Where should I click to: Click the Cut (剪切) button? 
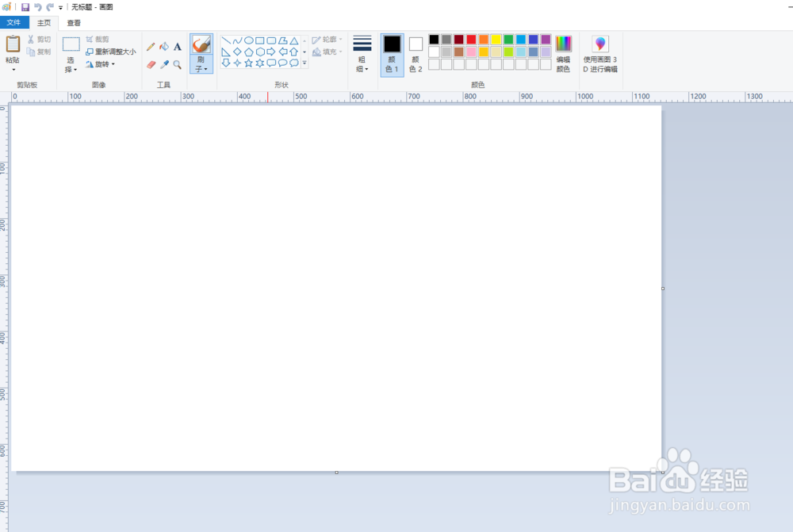pyautogui.click(x=39, y=39)
